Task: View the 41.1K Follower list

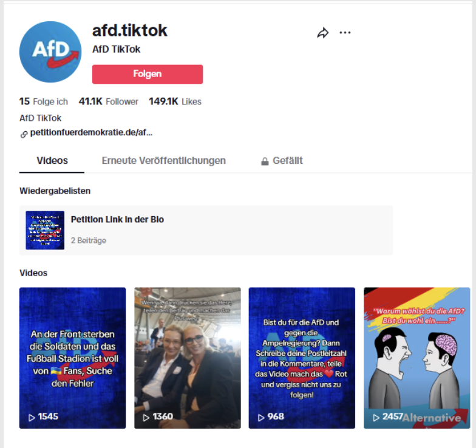Action: (x=108, y=101)
